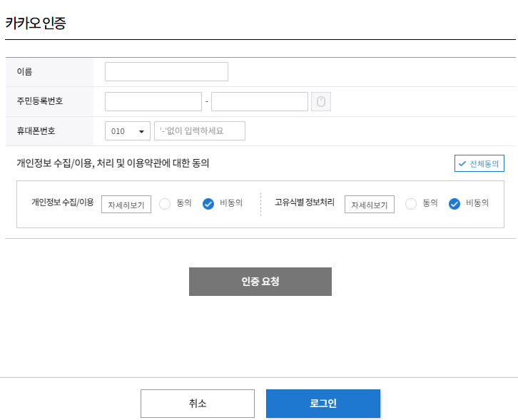The width and height of the screenshot is (518, 420).
Task: Select 비동의 for 개인정보 수집/이용
Action: tap(208, 204)
